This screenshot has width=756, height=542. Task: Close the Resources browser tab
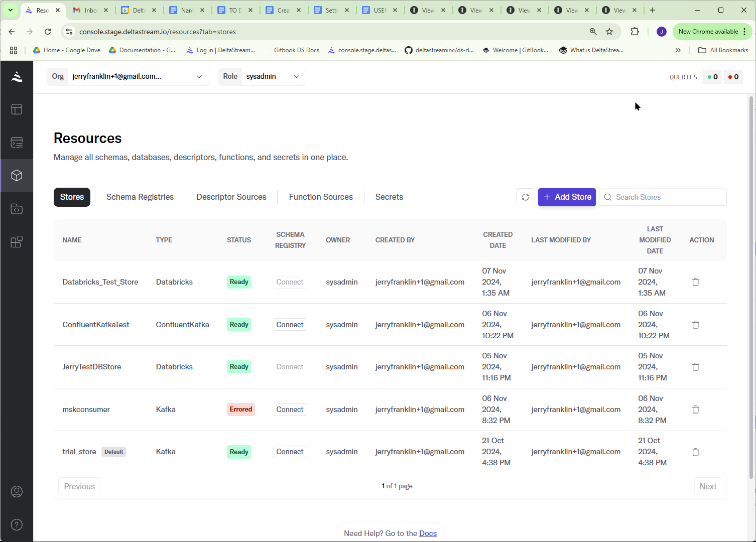pos(58,10)
